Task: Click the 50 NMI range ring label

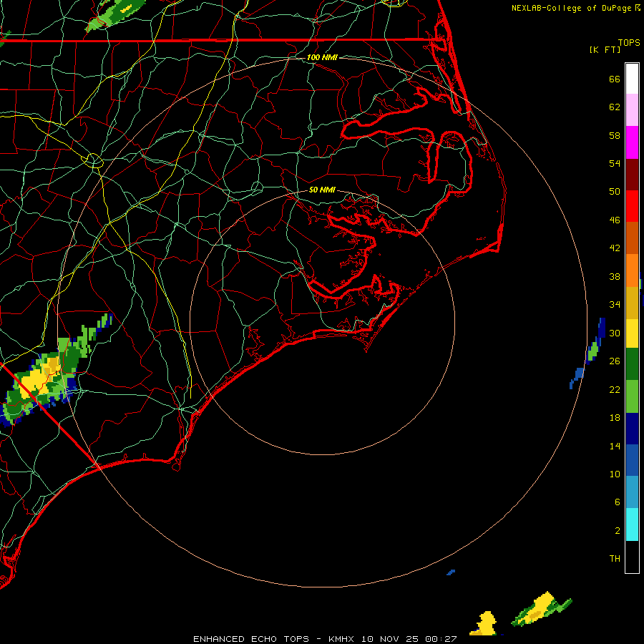Action: (x=322, y=190)
